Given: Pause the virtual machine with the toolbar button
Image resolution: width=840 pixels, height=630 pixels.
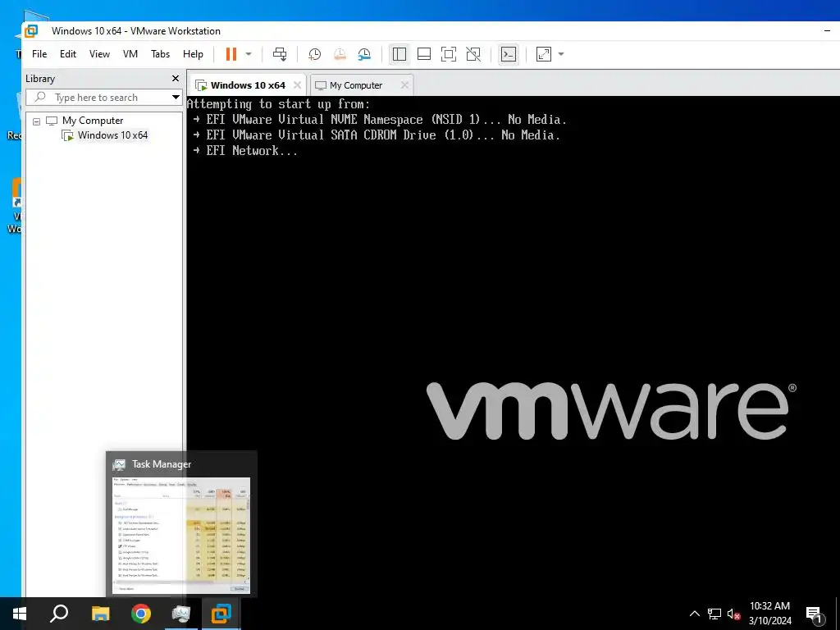Looking at the screenshot, I should (231, 54).
